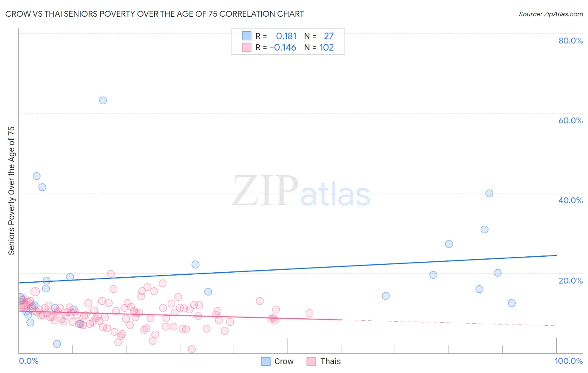Click the chart title text

click(x=155, y=14)
